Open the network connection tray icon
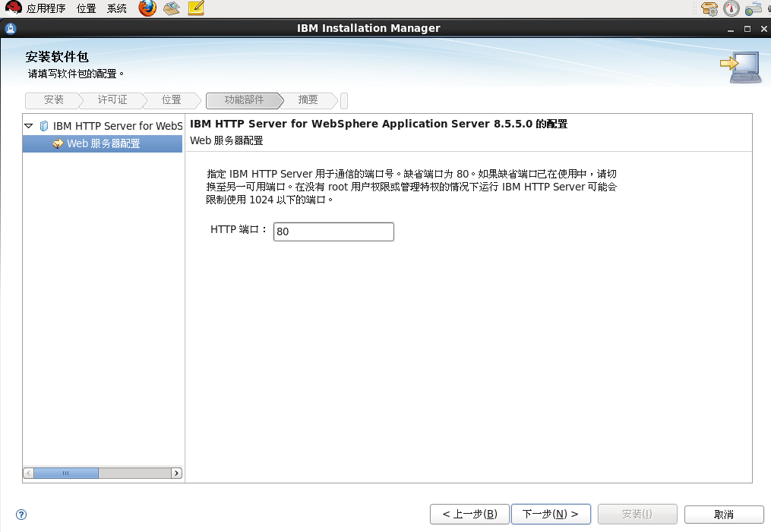The width and height of the screenshot is (771, 532). [x=753, y=8]
